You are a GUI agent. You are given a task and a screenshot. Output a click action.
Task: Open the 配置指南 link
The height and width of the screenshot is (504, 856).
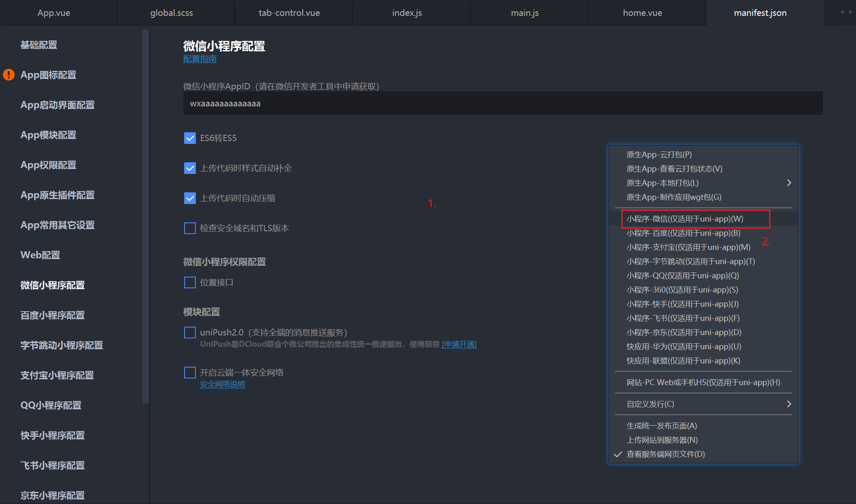(200, 59)
